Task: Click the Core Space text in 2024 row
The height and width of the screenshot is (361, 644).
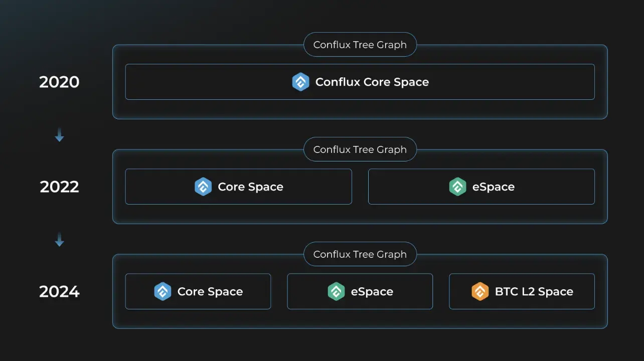Action: click(x=210, y=292)
